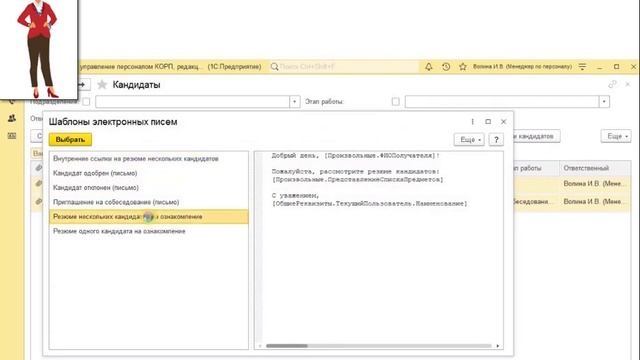Close the Шаблоны электронных писем dialog
Screen dimensions: 640x360
[x=503, y=122]
